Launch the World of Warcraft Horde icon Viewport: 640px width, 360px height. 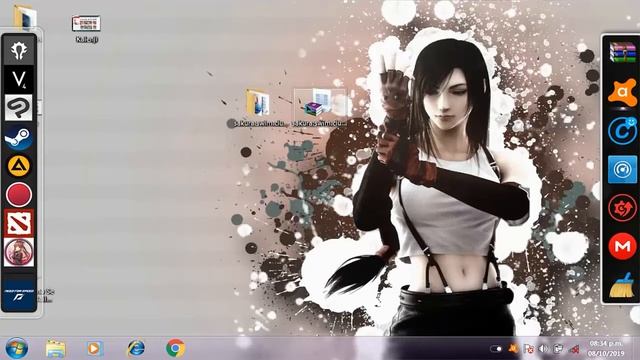tap(19, 50)
